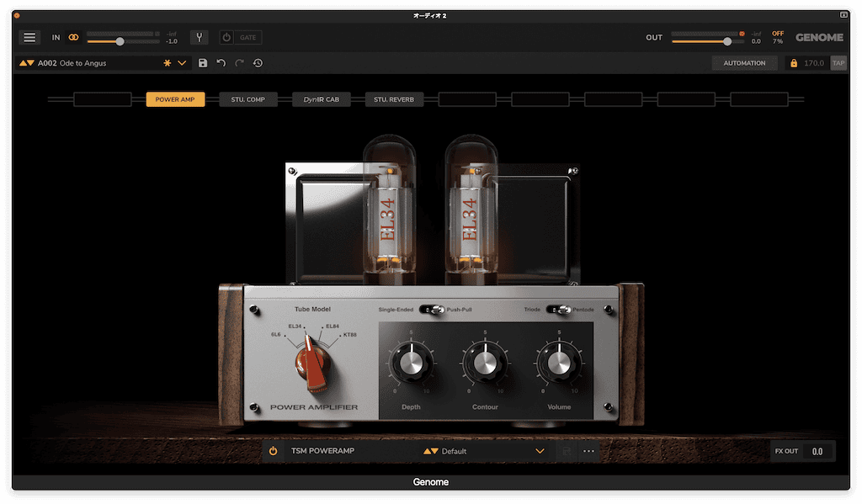This screenshot has width=862, height=504.
Task: Click previous/next preset arrows beside A002
Action: [x=26, y=63]
